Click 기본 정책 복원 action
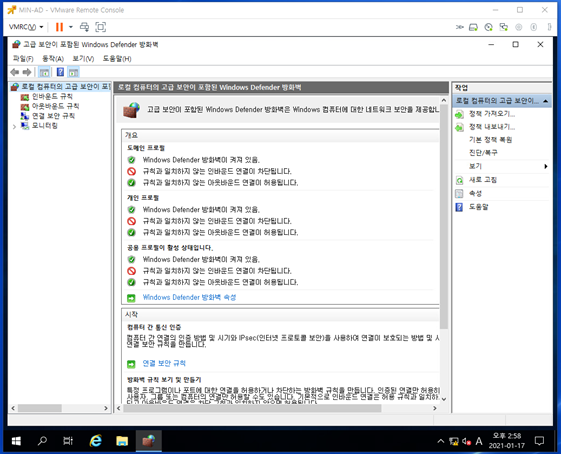 [x=491, y=140]
